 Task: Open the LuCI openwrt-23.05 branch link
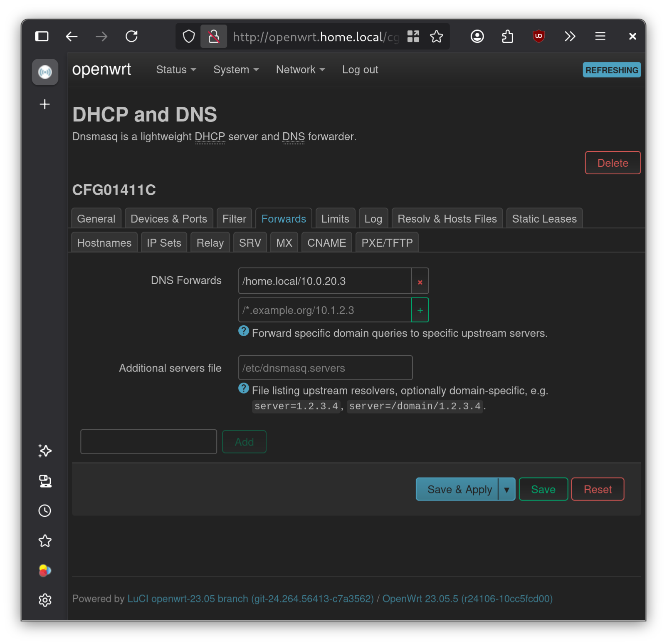click(250, 599)
